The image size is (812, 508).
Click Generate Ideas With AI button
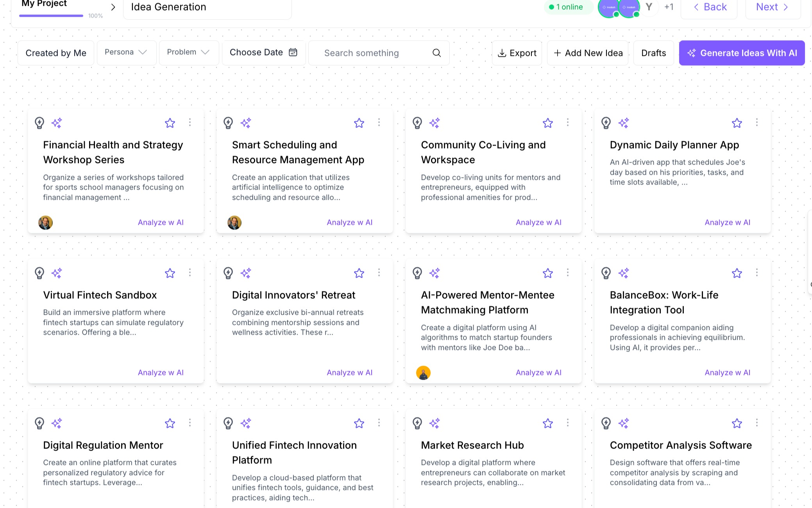742,53
